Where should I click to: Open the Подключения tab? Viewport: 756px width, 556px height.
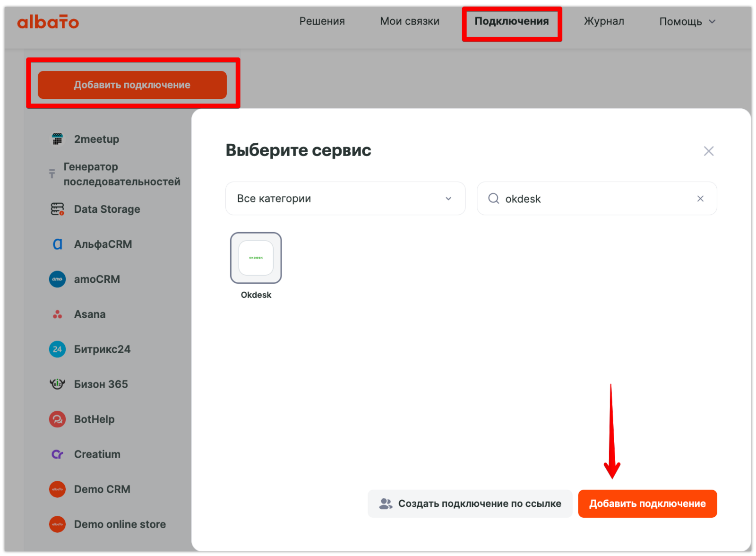(x=511, y=22)
